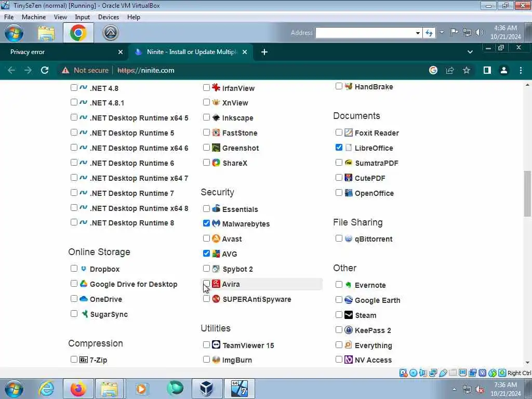
Task: Close the Ninite tab
Action: (245, 52)
